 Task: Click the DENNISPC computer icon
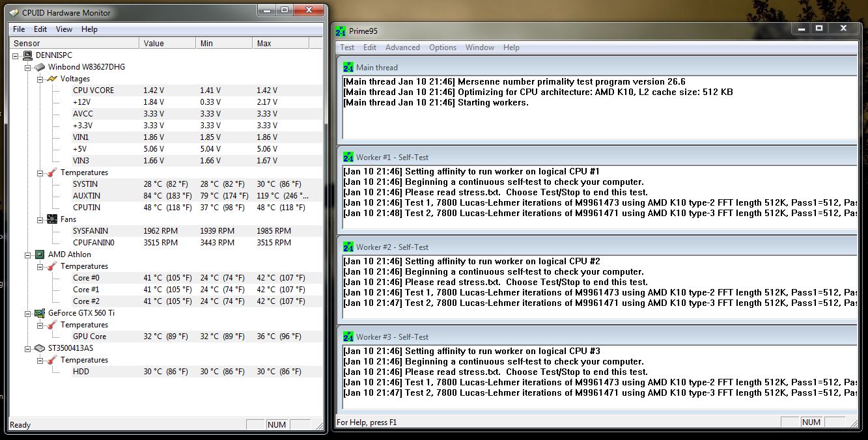click(x=27, y=55)
